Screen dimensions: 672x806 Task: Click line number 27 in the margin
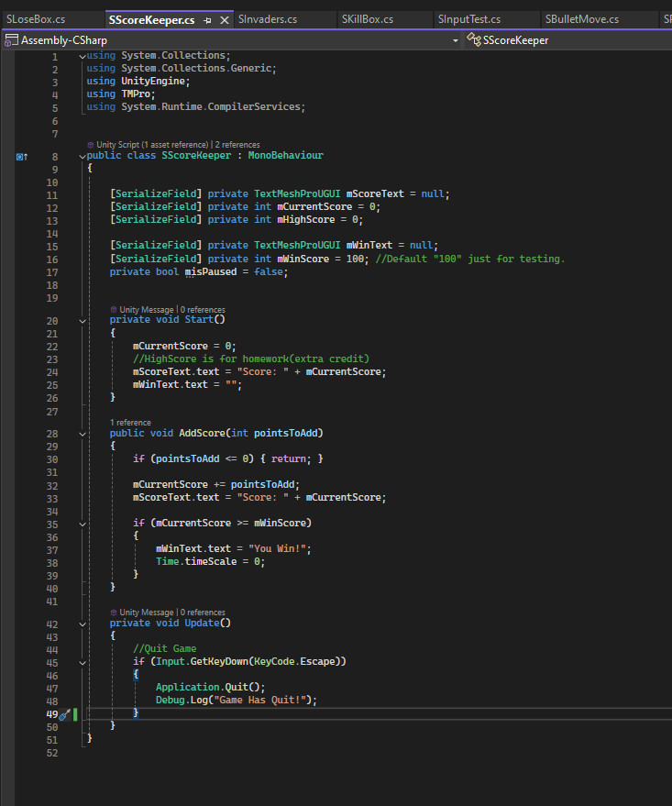pyautogui.click(x=52, y=412)
